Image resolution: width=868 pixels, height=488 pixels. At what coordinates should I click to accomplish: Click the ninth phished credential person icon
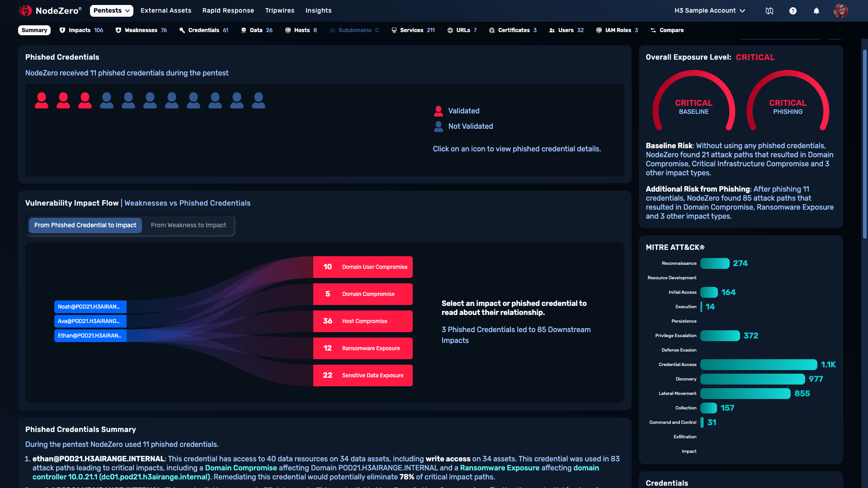pos(215,100)
